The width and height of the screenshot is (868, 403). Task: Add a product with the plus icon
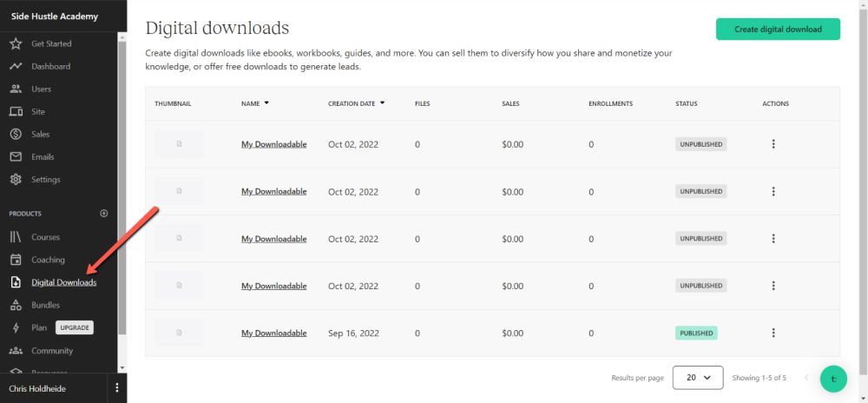(x=104, y=213)
